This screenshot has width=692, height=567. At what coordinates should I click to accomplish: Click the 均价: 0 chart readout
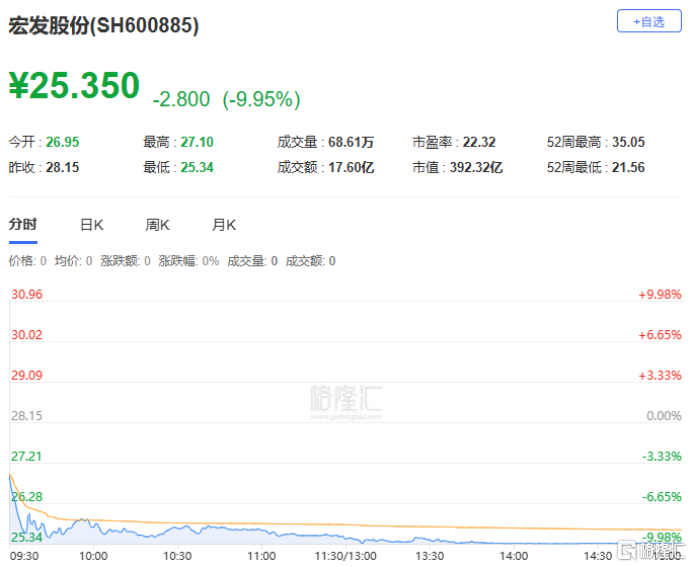click(x=73, y=261)
